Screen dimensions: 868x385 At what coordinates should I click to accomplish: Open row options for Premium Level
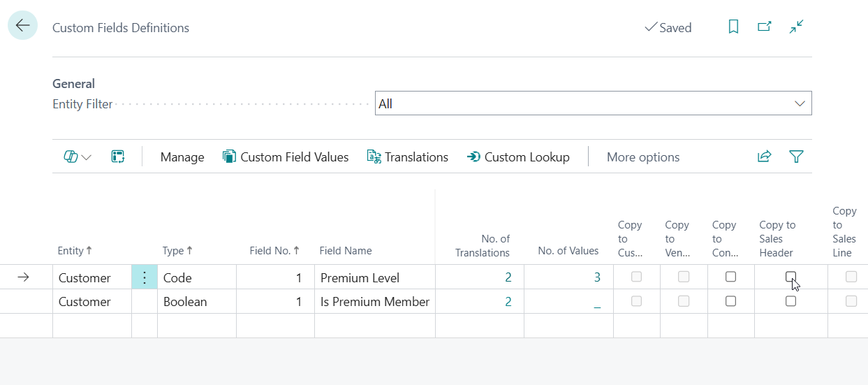(x=145, y=277)
